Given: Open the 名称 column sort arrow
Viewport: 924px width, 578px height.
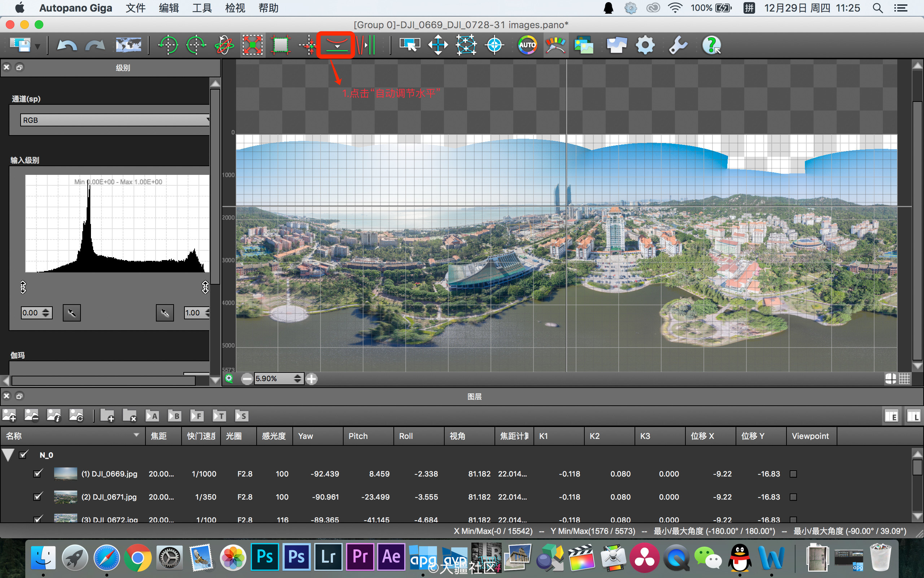Looking at the screenshot, I should click(136, 435).
